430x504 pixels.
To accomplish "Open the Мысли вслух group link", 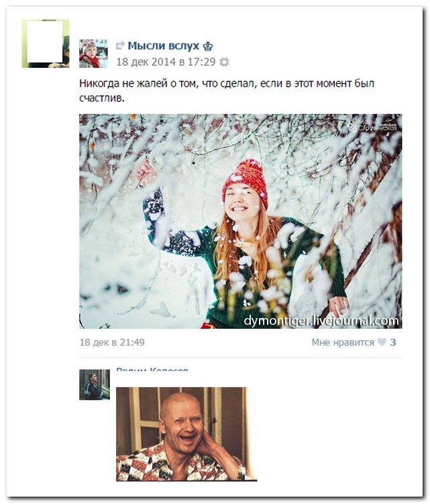I will coord(163,46).
